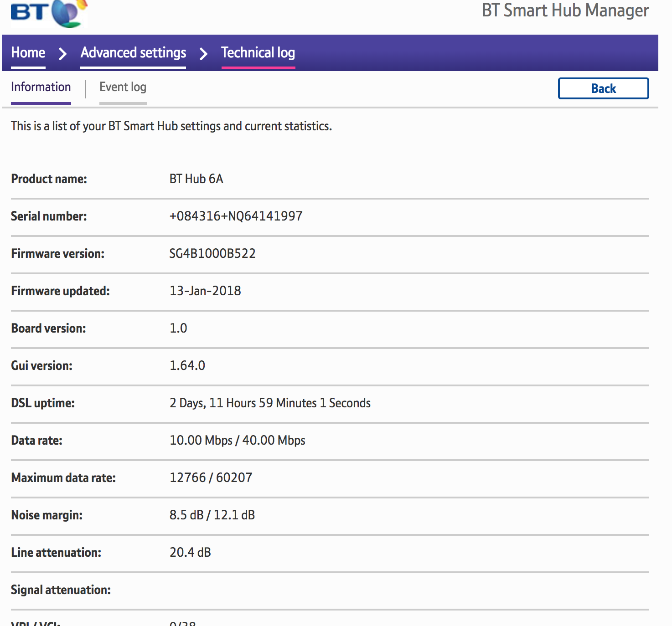Click the chevron after Advanced settings
672x626 pixels.
point(204,54)
